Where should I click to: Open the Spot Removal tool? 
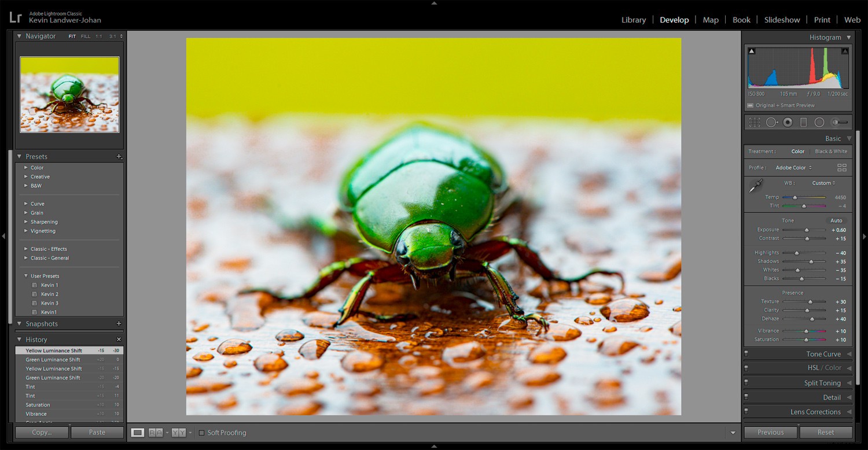click(771, 122)
